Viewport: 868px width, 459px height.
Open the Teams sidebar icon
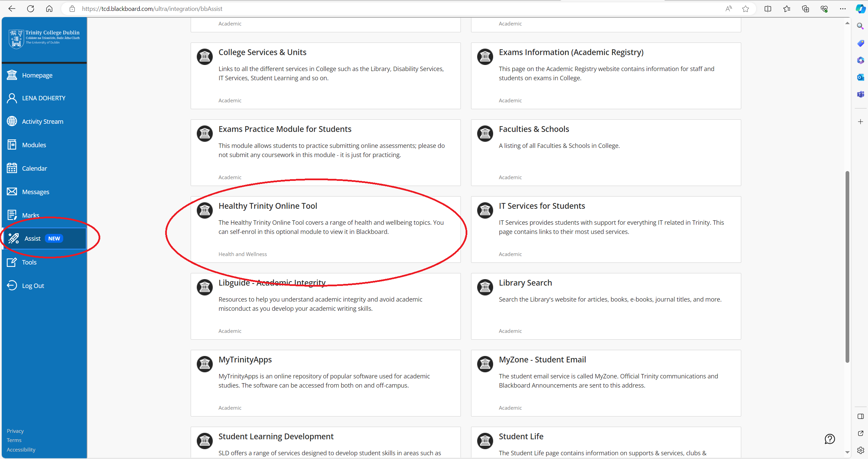point(860,94)
